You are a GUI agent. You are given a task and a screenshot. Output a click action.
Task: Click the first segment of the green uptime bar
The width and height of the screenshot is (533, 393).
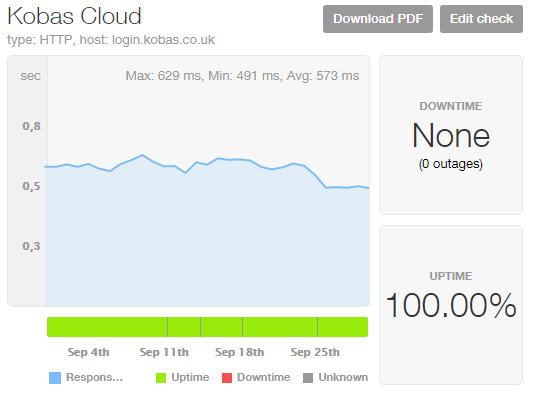tap(107, 327)
